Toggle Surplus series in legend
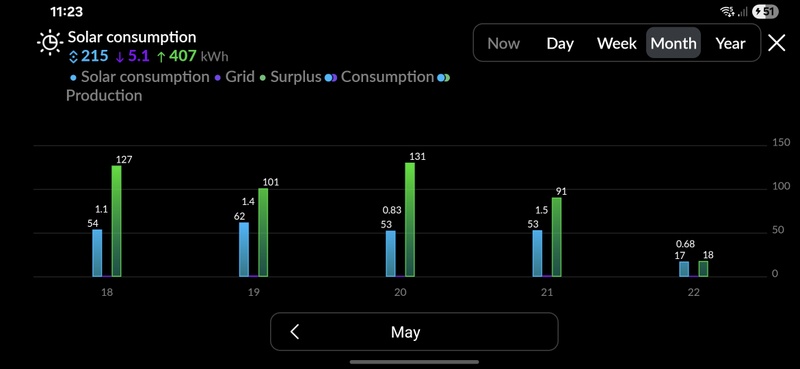The image size is (800, 369). 290,77
